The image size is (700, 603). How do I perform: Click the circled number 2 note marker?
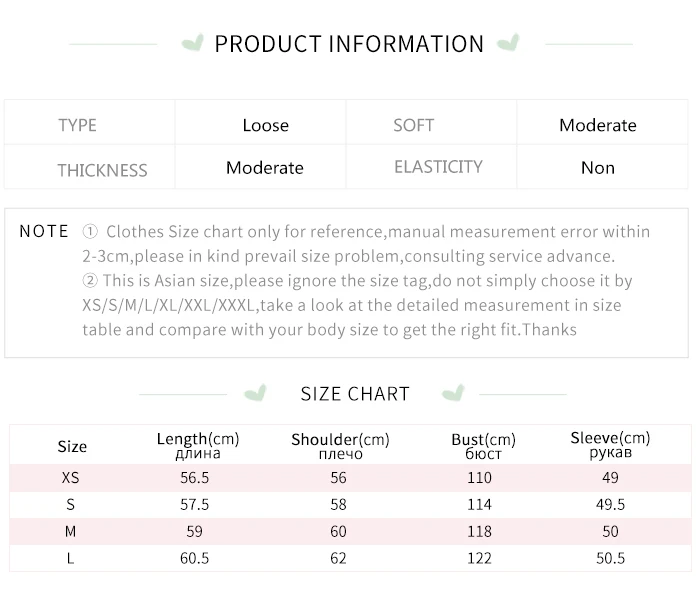point(90,281)
